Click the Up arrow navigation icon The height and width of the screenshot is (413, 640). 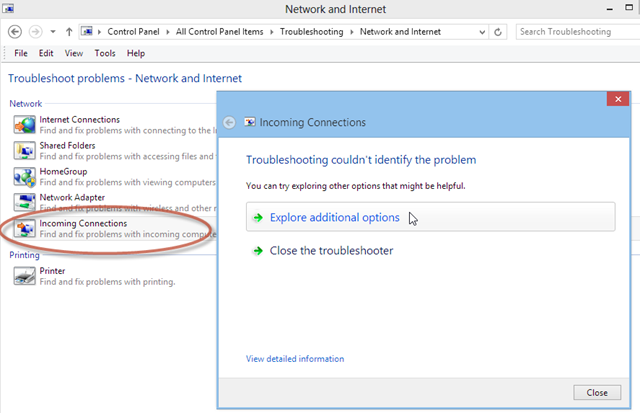68,32
